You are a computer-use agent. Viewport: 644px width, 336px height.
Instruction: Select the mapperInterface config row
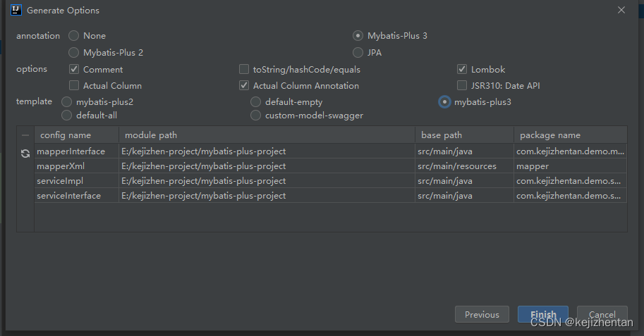pos(331,151)
